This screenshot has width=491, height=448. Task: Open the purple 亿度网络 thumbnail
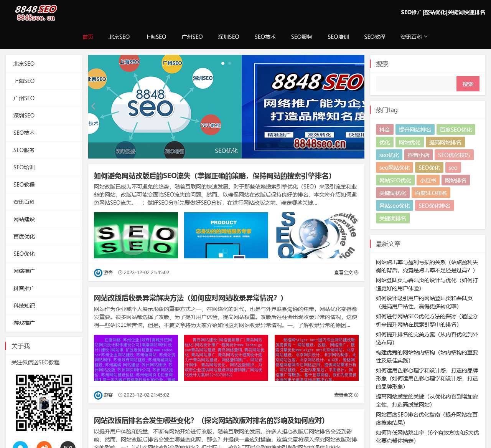[x=136, y=358]
